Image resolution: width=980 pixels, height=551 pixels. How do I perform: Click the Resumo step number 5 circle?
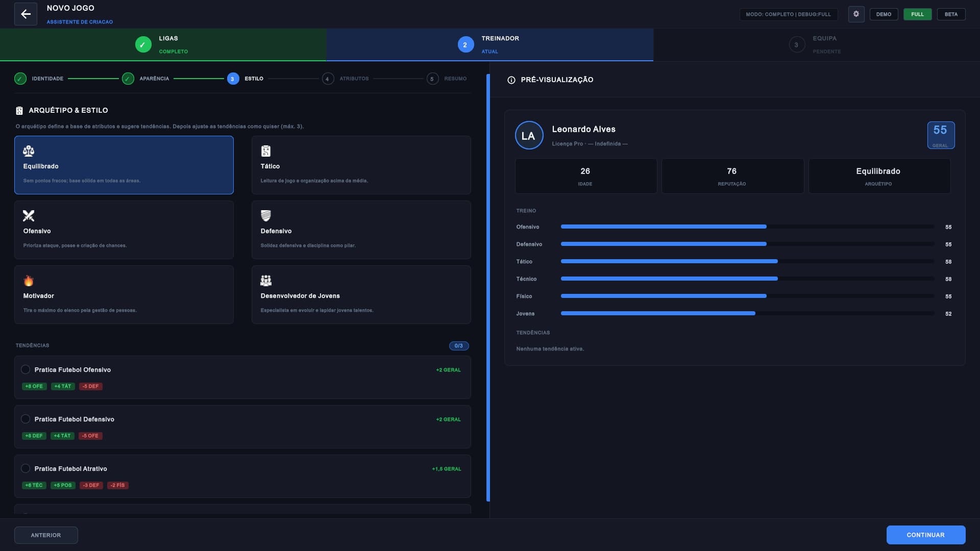coord(432,79)
